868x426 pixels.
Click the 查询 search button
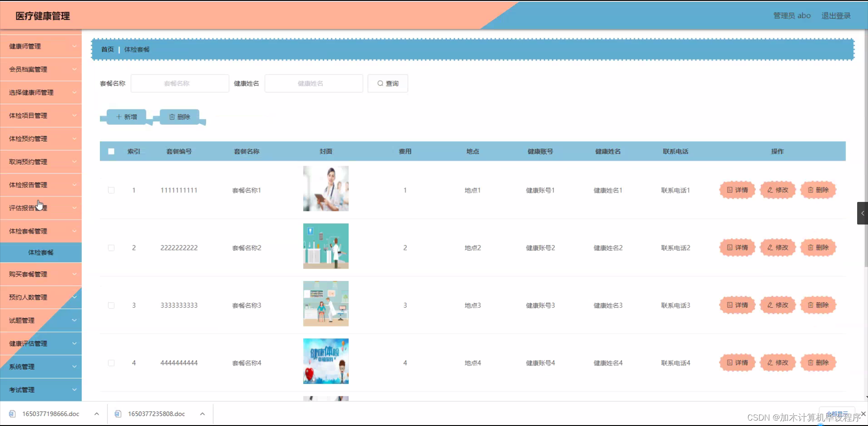click(387, 84)
